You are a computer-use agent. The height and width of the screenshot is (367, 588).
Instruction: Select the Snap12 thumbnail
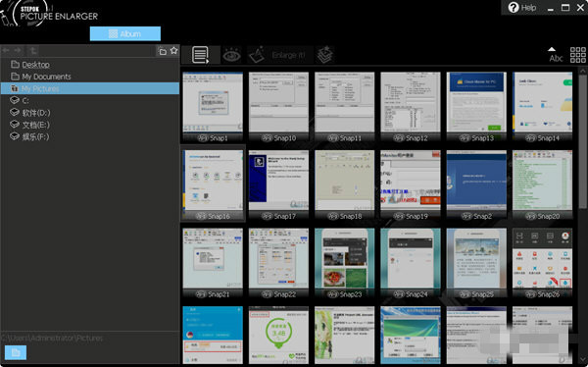pyautogui.click(x=411, y=102)
